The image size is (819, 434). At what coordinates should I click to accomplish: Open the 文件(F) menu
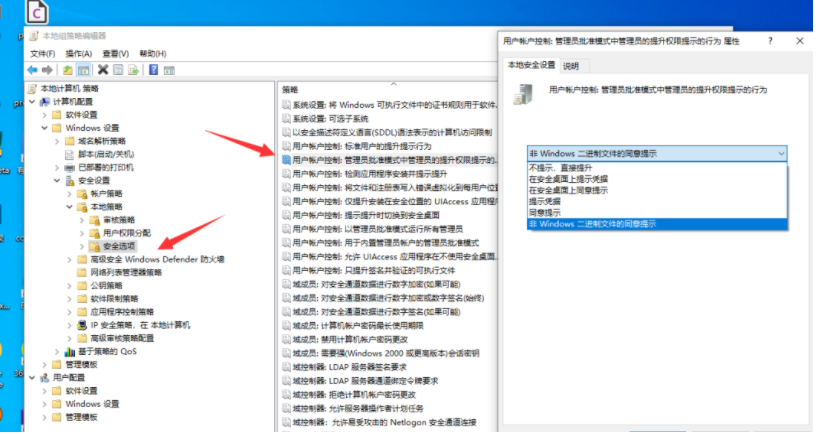[x=42, y=53]
